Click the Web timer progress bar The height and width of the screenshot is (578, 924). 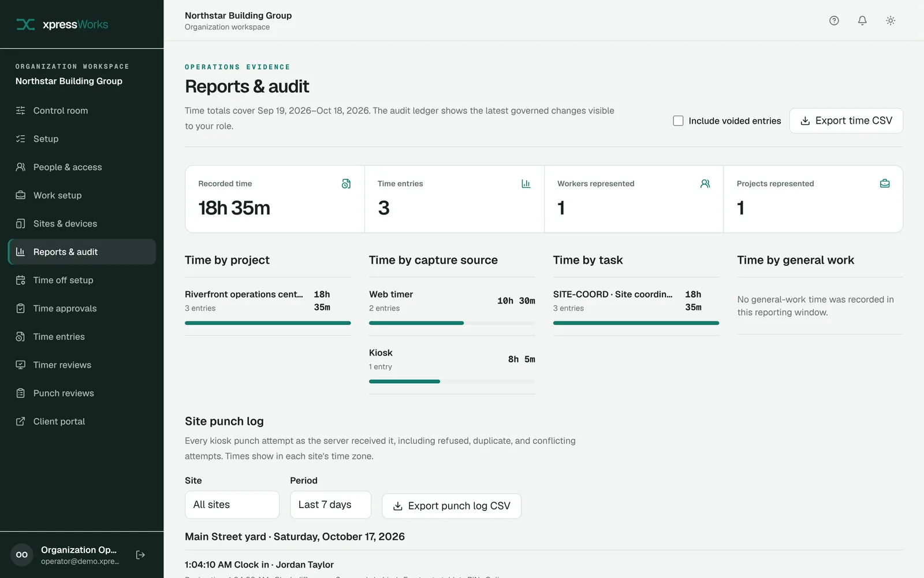click(452, 323)
